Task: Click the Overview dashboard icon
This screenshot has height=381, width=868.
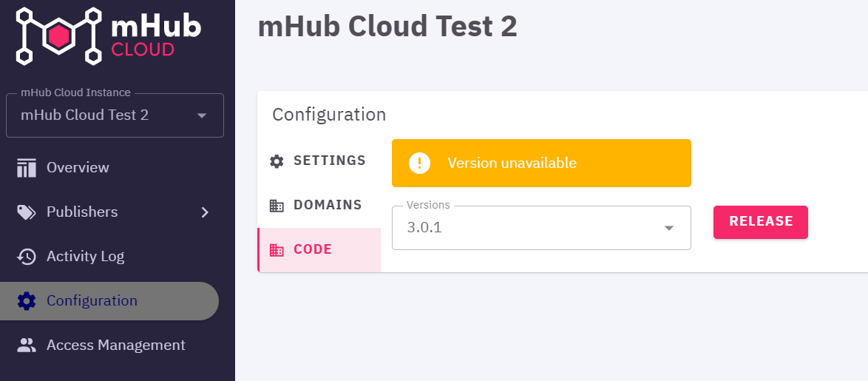Action: 26,168
